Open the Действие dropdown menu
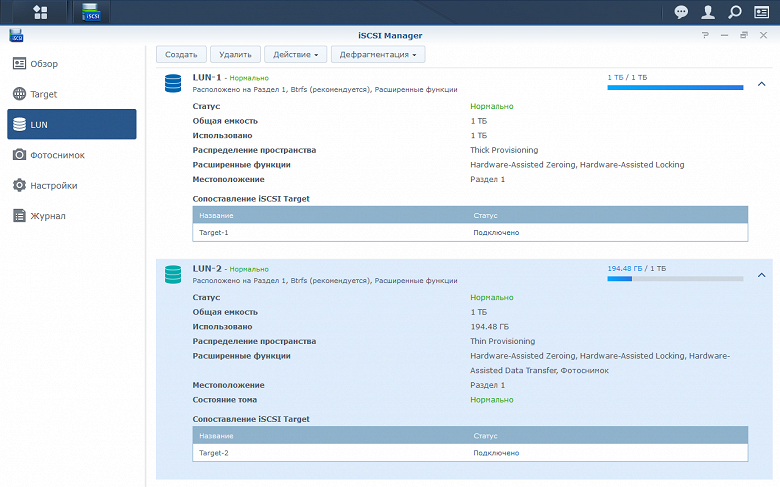This screenshot has height=487, width=780. [295, 55]
